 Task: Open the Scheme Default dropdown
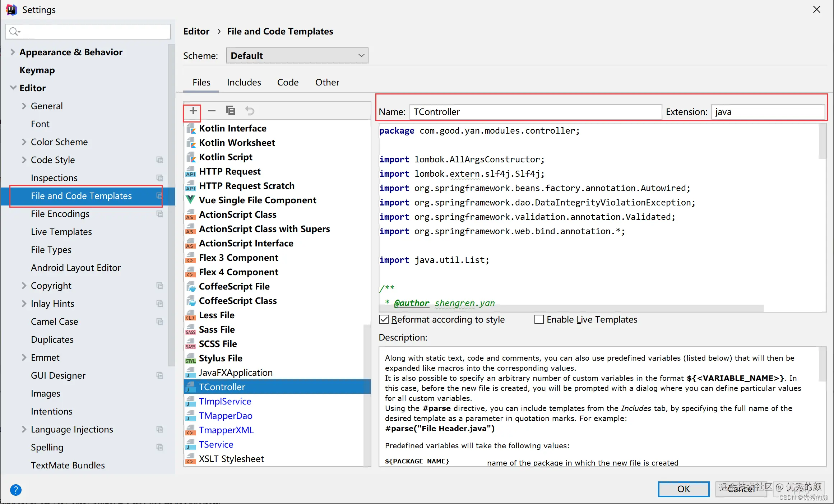297,56
